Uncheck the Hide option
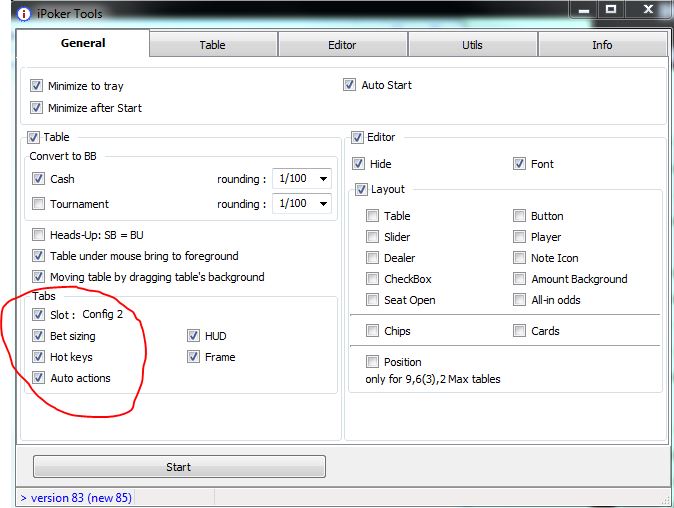674x508 pixels. (x=358, y=164)
